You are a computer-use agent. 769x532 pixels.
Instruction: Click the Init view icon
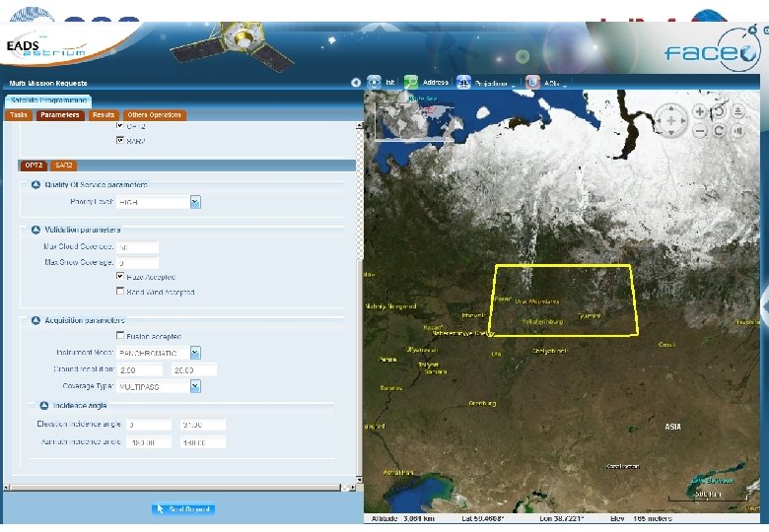(x=374, y=83)
